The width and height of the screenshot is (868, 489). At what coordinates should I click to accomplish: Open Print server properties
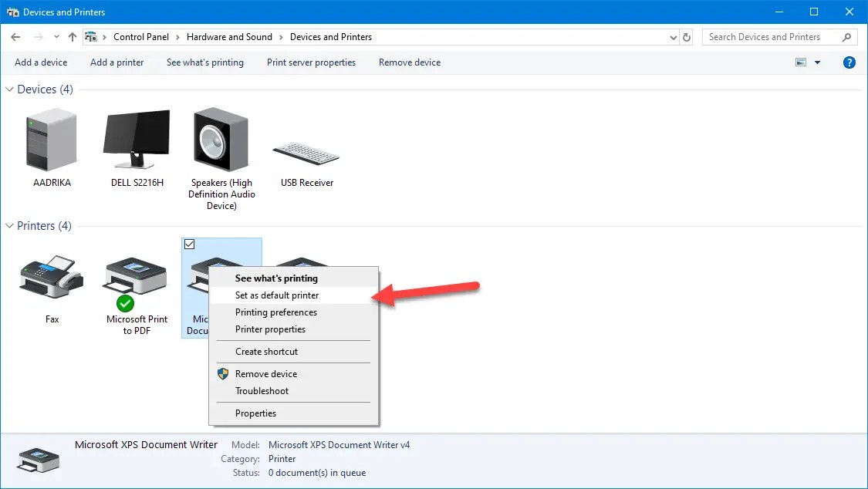(x=311, y=62)
